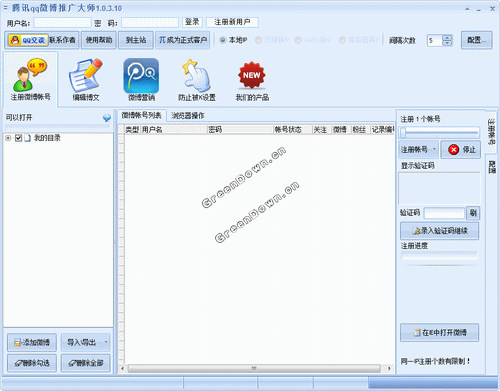This screenshot has height=391, width=500.
Task: Click the account-count slider under 注册 1 个帐号
Action: (x=439, y=133)
